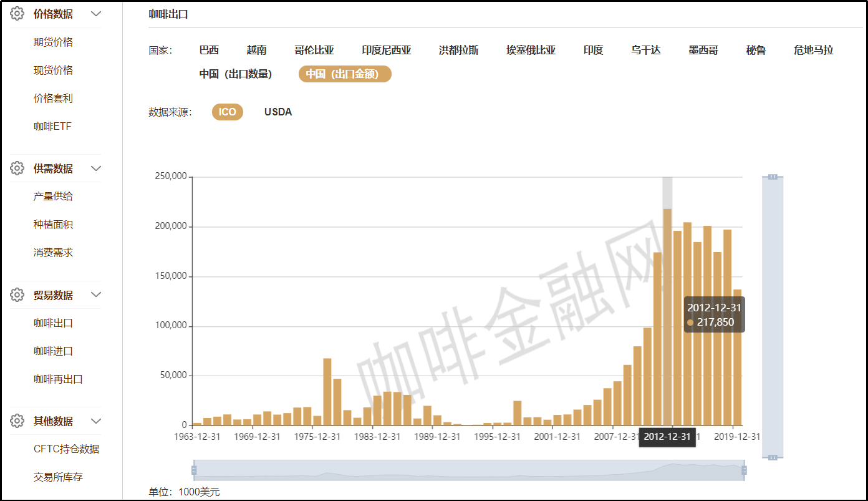Screen dimensions: 868x501
Task: Click the 250,000 y-axis label
Action: point(170,177)
